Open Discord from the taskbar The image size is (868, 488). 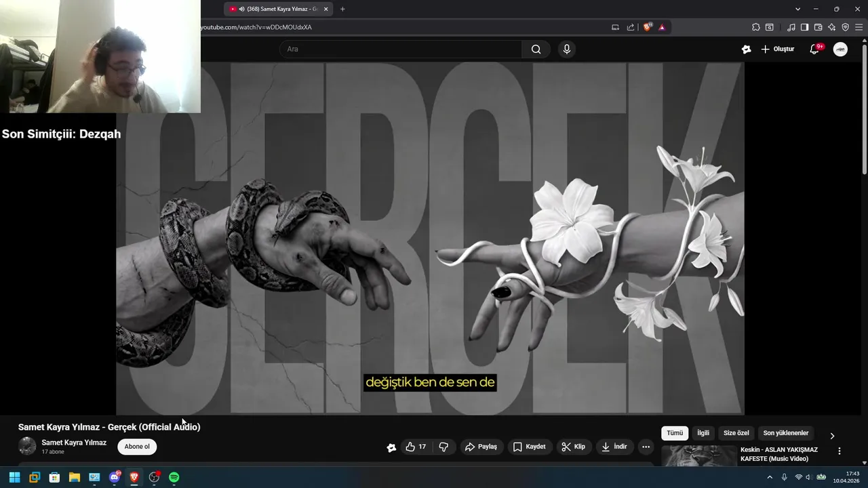point(115,477)
